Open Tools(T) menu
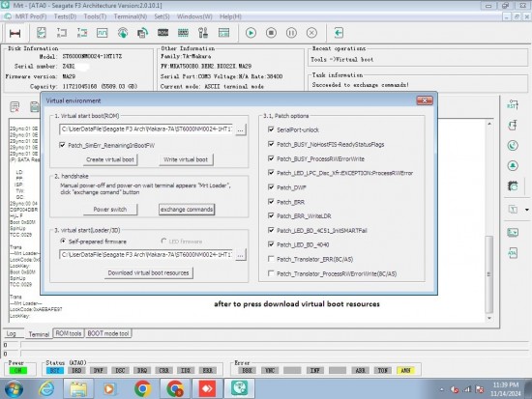 (95, 16)
